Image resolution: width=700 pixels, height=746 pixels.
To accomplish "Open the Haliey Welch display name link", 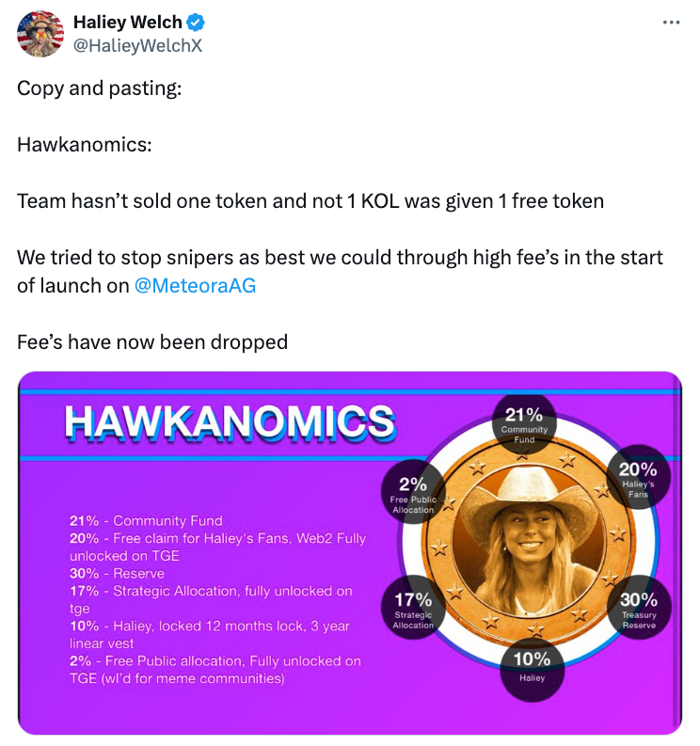I will pos(129,24).
